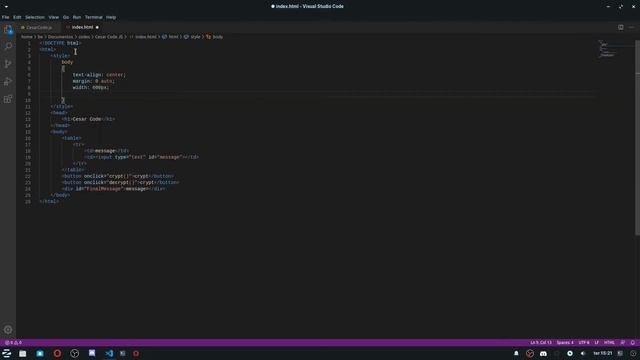Open the Zorin start menu

(x=7, y=353)
